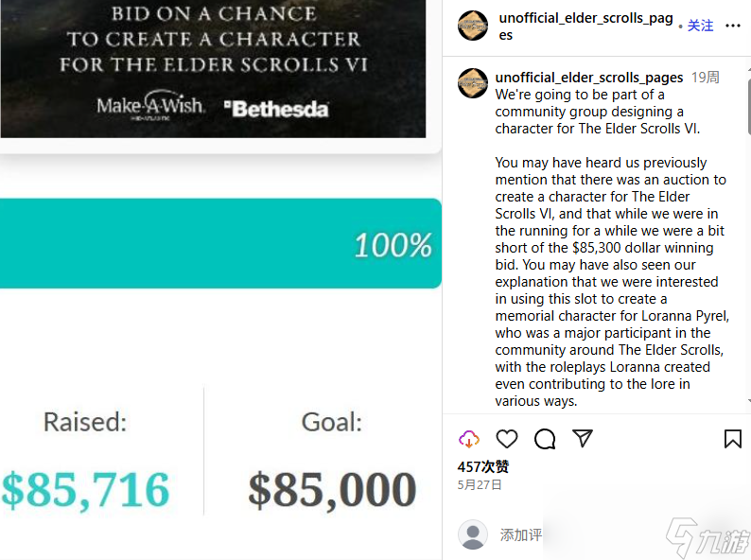The image size is (751, 560).
Task: Click the 关注 follow button
Action: pyautogui.click(x=700, y=26)
